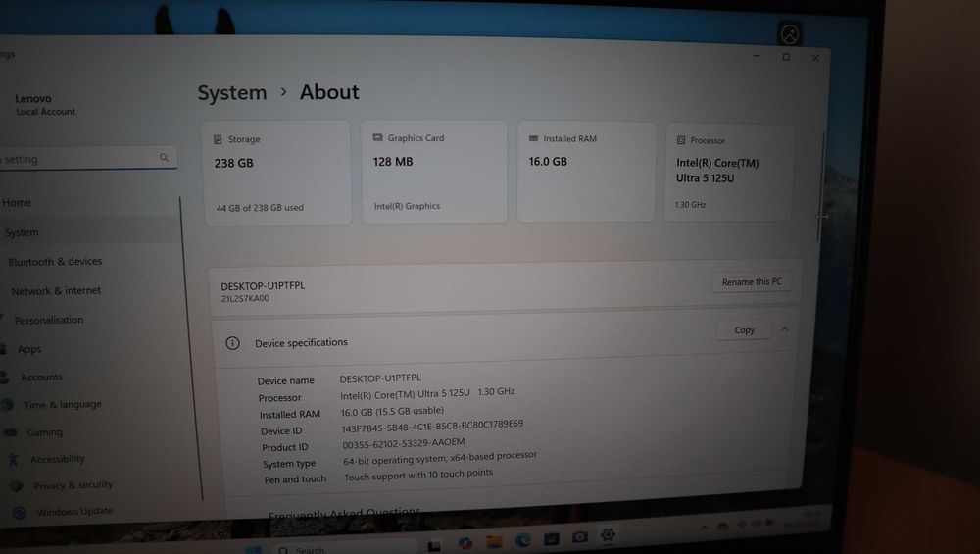Launch Microsoft Edge from the taskbar

(522, 540)
